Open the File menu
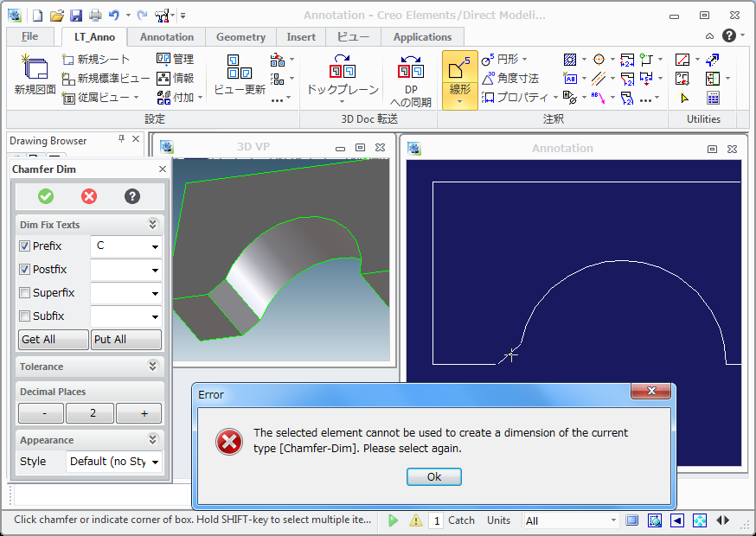The height and width of the screenshot is (536, 756). click(29, 37)
